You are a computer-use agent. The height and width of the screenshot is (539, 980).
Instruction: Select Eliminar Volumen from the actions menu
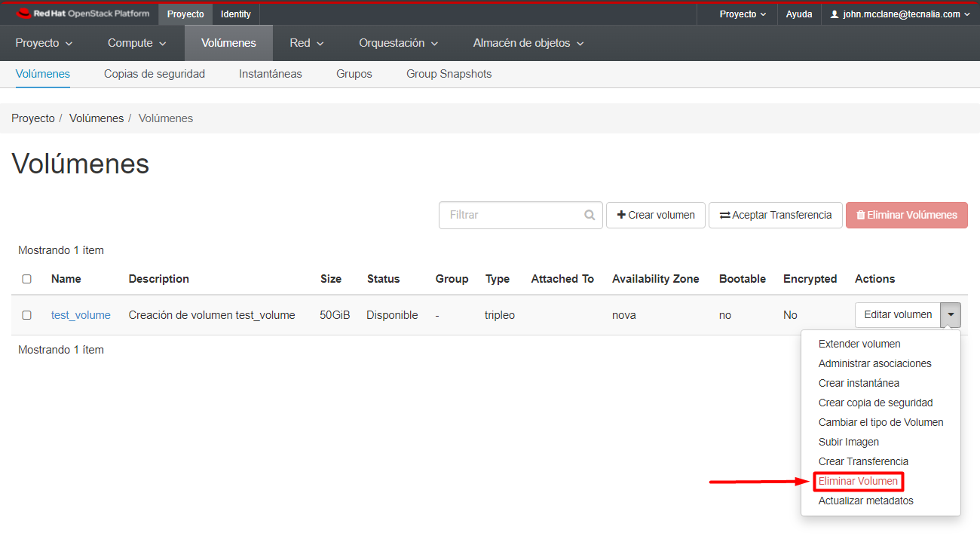(858, 481)
